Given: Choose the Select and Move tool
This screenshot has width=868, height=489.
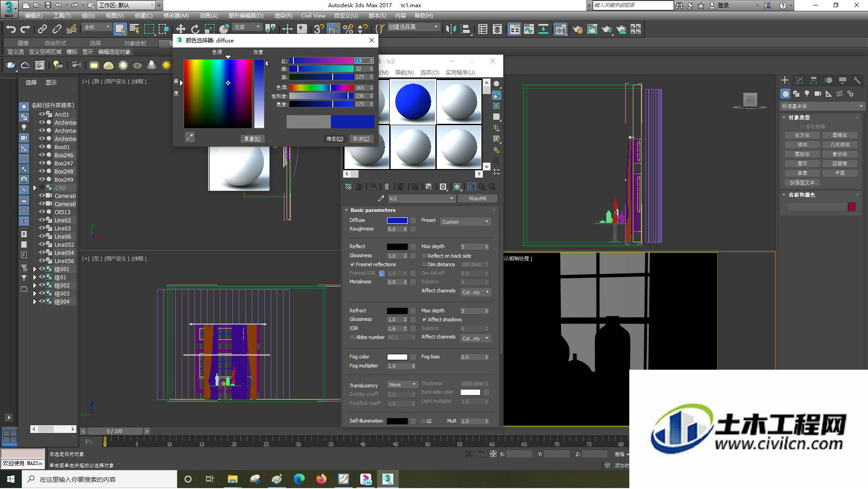Looking at the screenshot, I should (181, 29).
